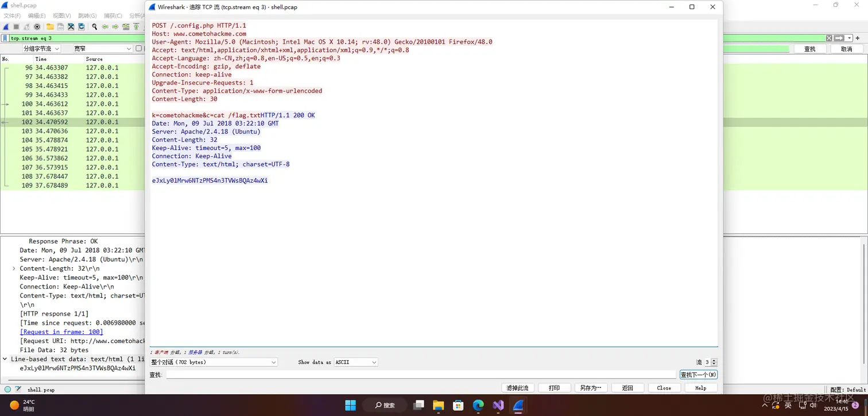
Task: Click the 打印 print button
Action: tap(554, 388)
